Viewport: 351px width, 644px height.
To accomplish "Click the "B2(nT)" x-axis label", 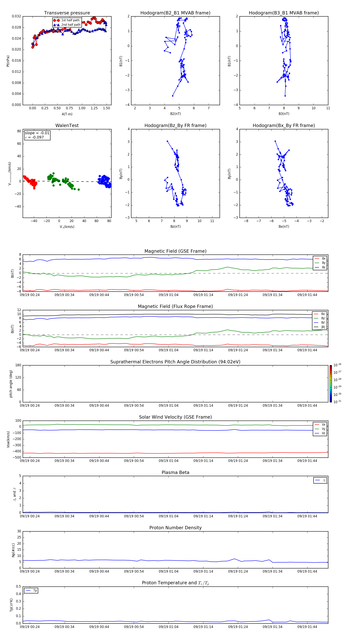I will (x=175, y=114).
